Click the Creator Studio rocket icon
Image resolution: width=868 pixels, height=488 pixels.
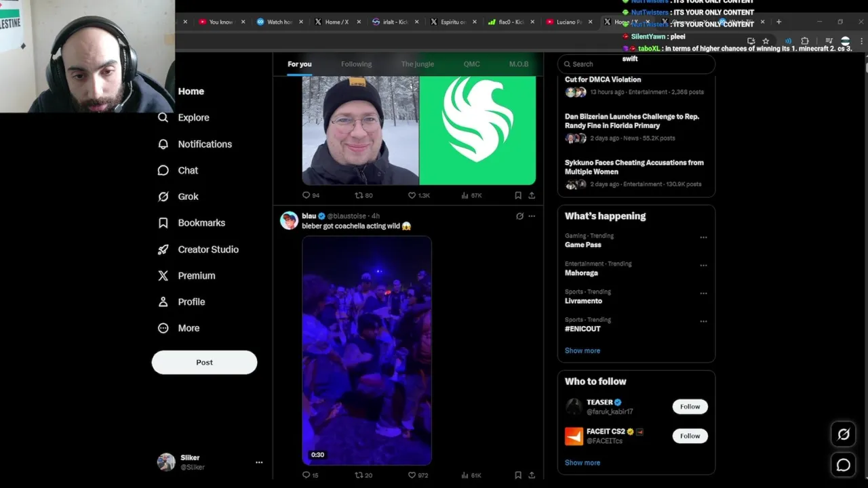point(163,249)
